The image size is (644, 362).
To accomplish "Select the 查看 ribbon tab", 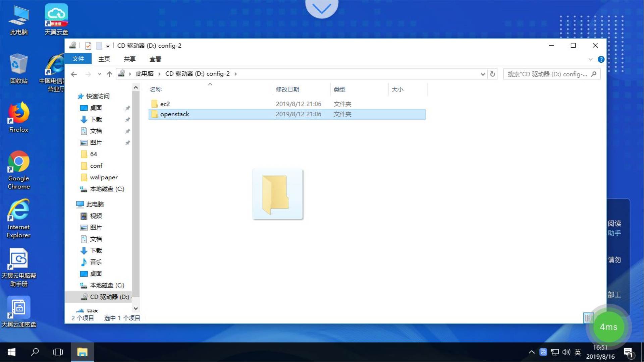I will coord(155,59).
